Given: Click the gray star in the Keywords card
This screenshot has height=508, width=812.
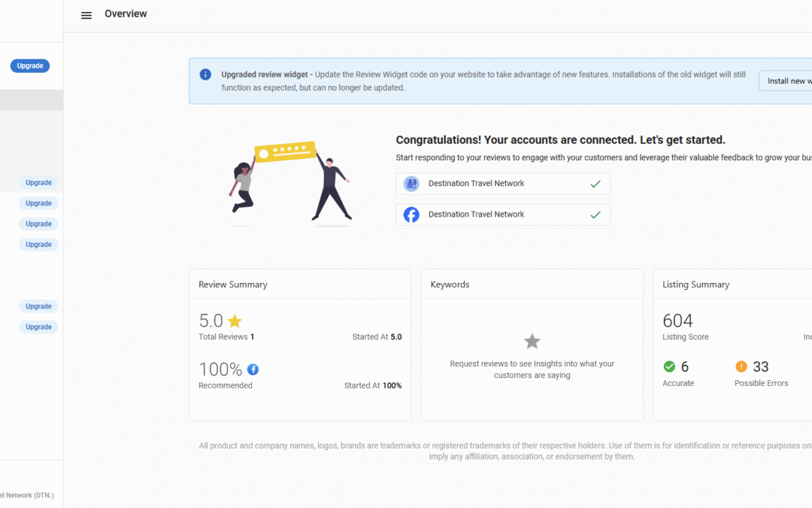Looking at the screenshot, I should point(532,342).
